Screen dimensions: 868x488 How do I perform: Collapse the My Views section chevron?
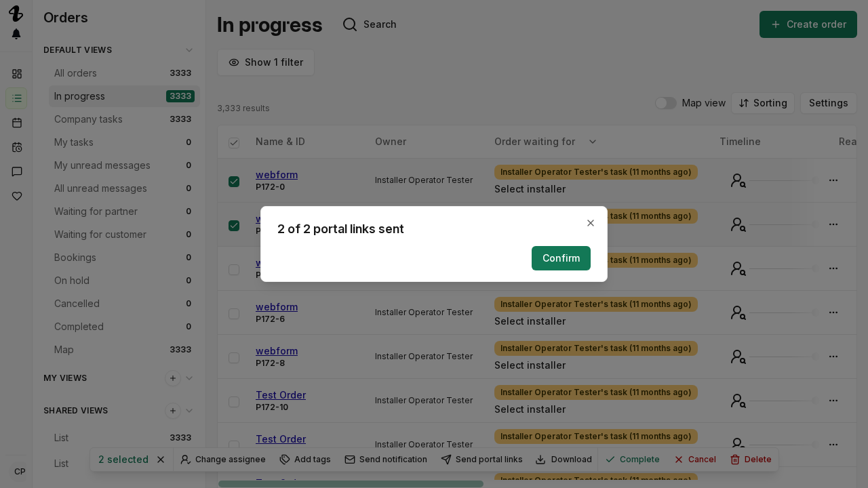189,378
